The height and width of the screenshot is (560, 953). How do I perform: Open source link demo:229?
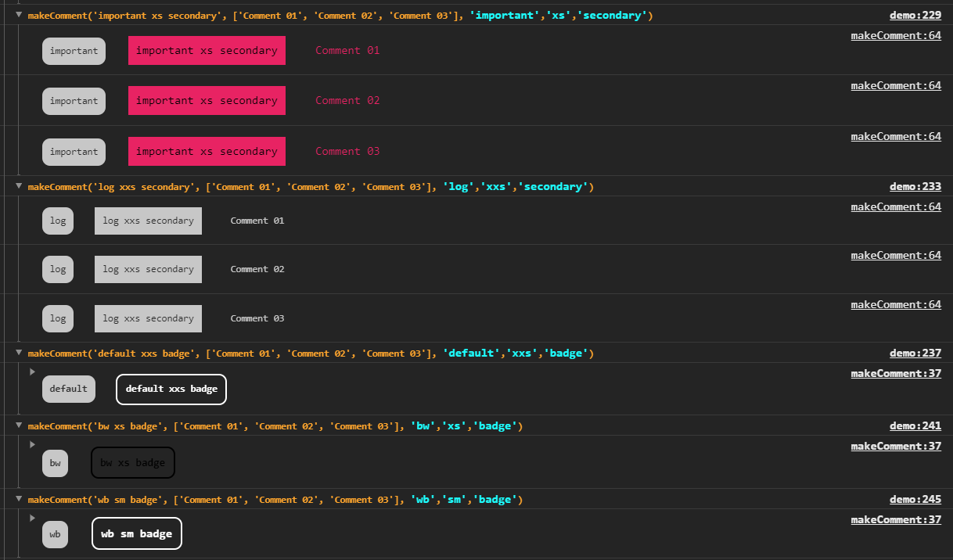[915, 15]
